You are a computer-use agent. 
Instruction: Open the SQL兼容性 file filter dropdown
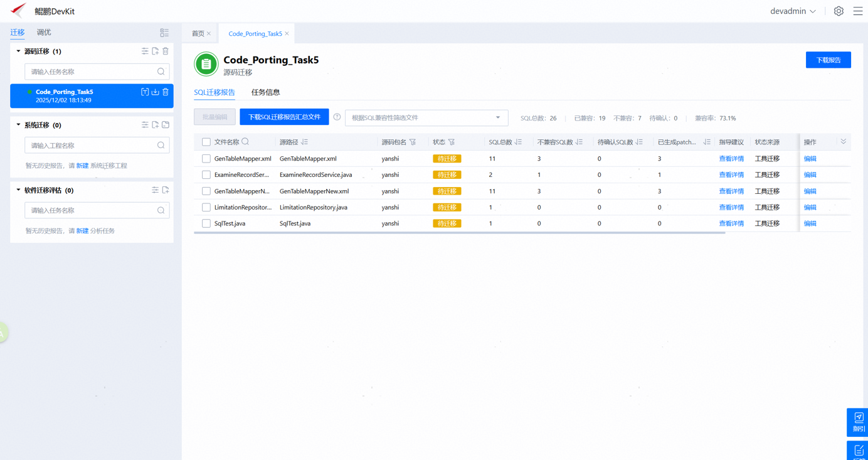click(x=426, y=117)
